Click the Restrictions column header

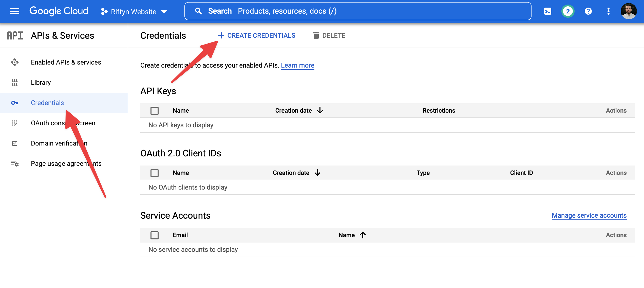(439, 111)
